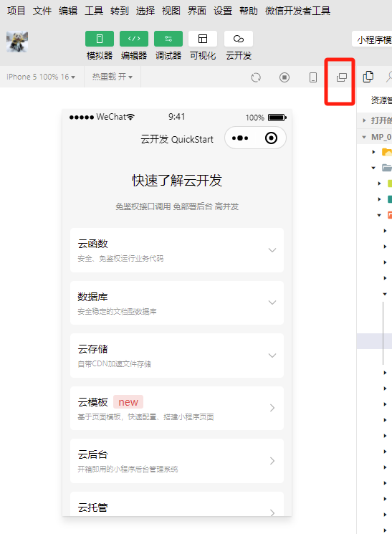Expand the 云函数 card chevron

coord(272,250)
